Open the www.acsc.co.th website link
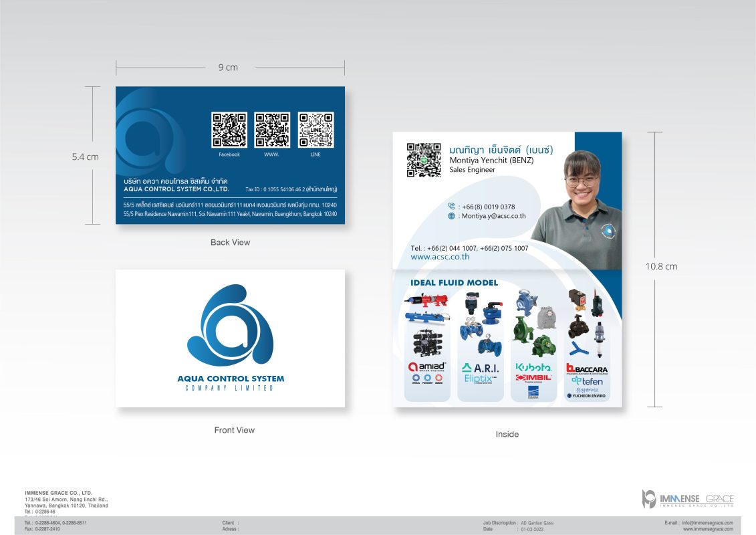This screenshot has width=756, height=535. click(440, 257)
